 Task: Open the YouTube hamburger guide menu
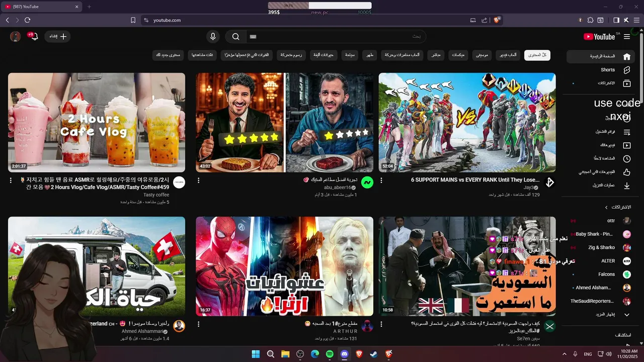(x=627, y=37)
